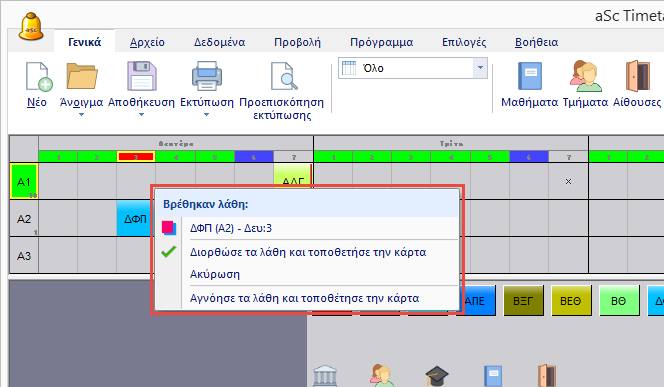Viewport: 664px width, 387px height.
Task: Click the Εκτύπωση printer icon
Action: 207,76
